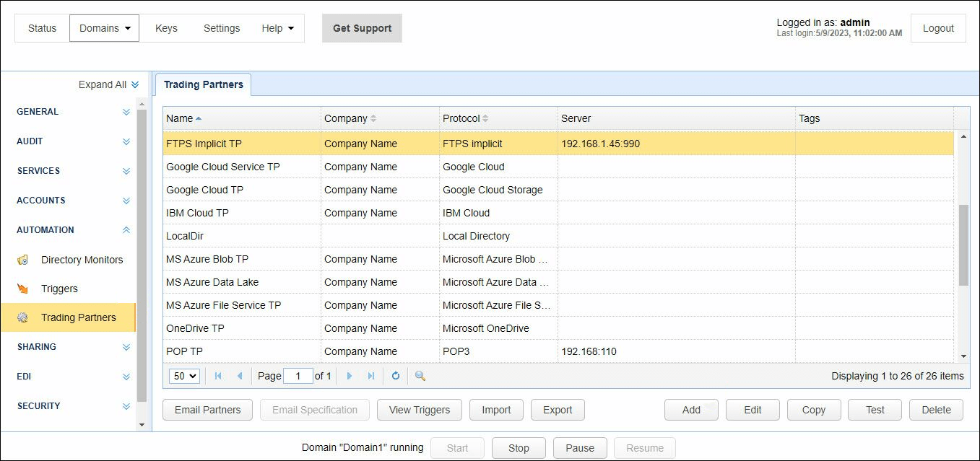This screenshot has height=461, width=980.
Task: Open the Help menu
Action: [x=278, y=28]
